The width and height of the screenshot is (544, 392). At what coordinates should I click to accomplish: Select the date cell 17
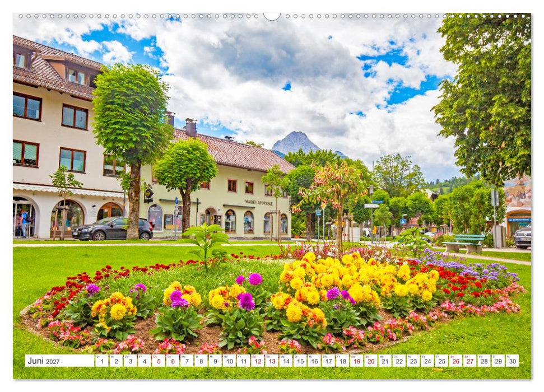coord(328,361)
